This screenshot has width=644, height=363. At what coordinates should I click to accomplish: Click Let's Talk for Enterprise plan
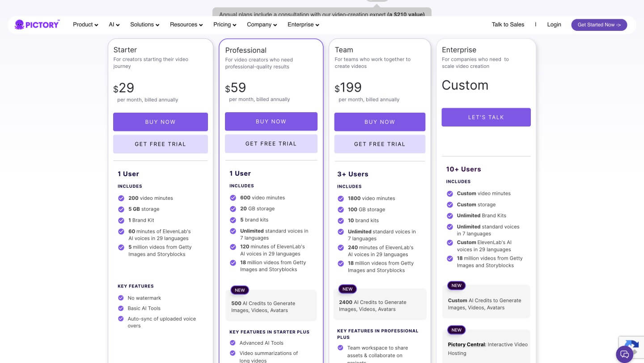[486, 117]
